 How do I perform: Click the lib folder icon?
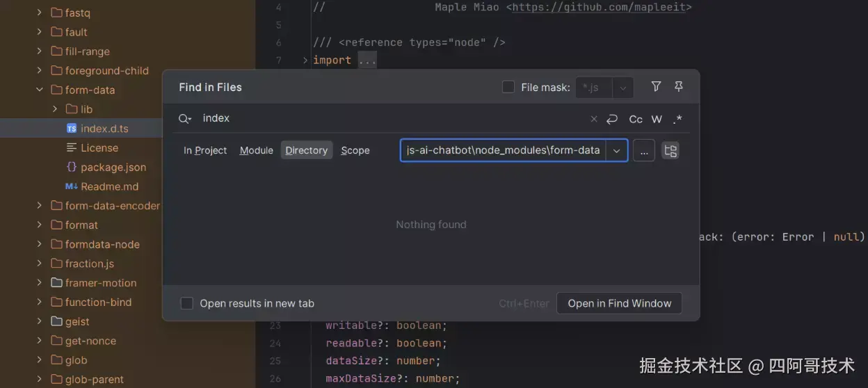[x=72, y=109]
